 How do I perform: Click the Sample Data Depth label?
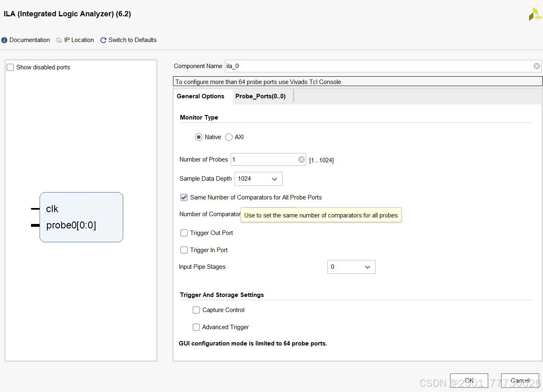(x=206, y=179)
